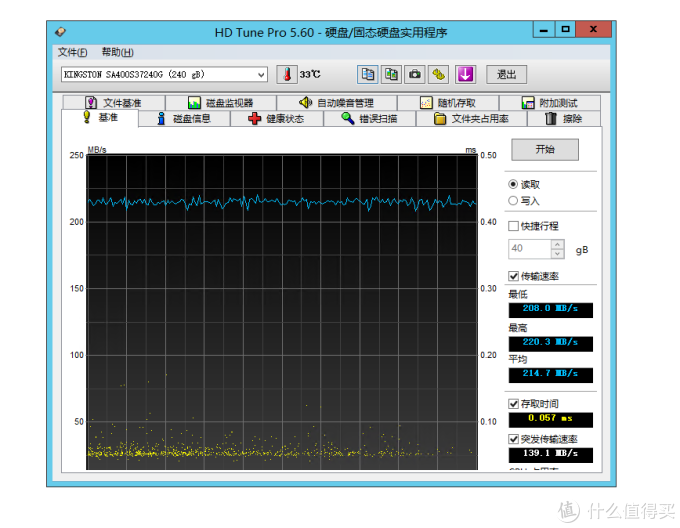Viewport: 680px width, 528px height.
Task: Click the camera save screenshot icon
Action: 415,75
